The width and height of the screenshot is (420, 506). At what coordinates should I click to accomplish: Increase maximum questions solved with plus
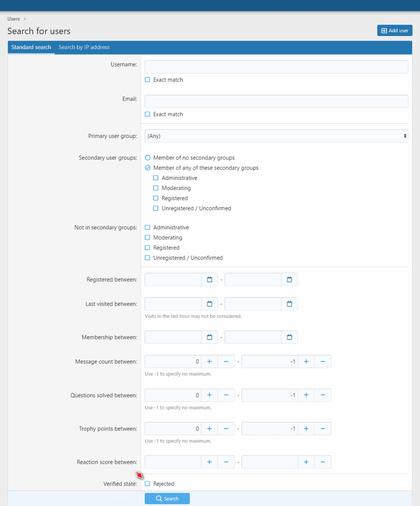306,395
